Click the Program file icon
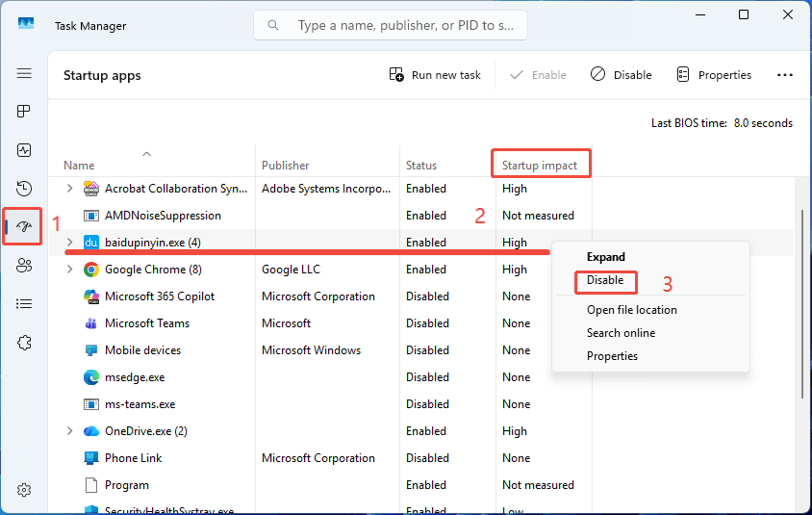Image resolution: width=812 pixels, height=515 pixels. coord(91,485)
